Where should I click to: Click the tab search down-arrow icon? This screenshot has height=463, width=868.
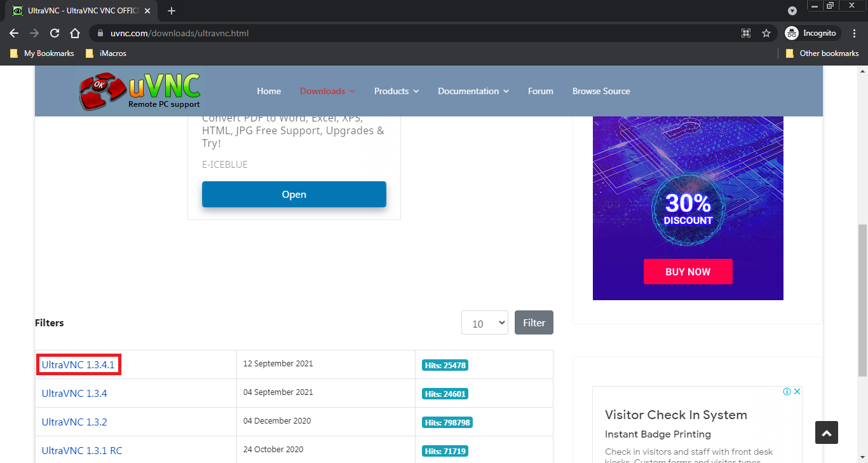pos(792,11)
